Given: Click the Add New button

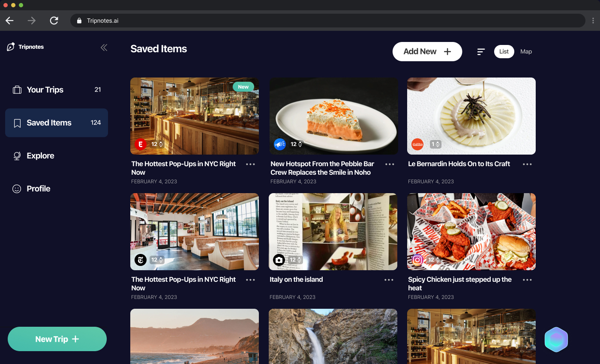Looking at the screenshot, I should coord(427,51).
